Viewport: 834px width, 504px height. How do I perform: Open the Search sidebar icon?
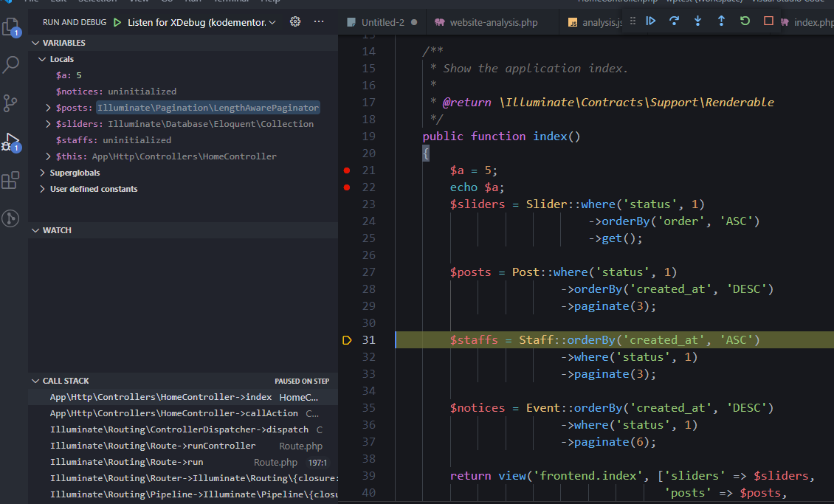[x=10, y=65]
